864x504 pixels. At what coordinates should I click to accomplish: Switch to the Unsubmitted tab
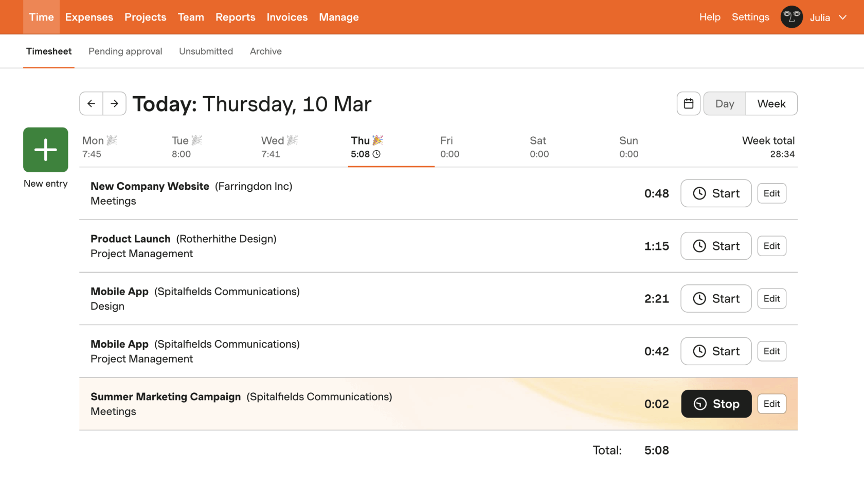pos(206,51)
